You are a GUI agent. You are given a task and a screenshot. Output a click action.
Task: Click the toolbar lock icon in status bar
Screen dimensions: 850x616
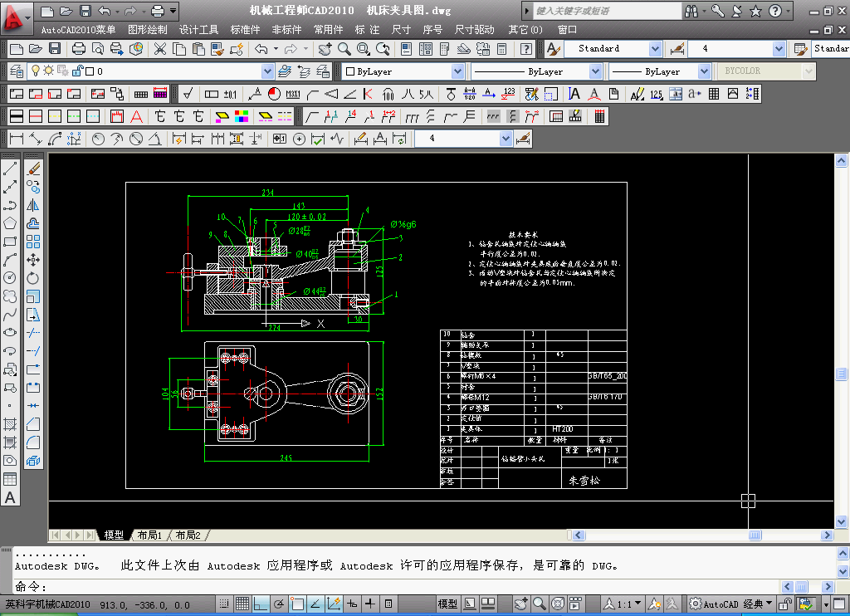784,604
